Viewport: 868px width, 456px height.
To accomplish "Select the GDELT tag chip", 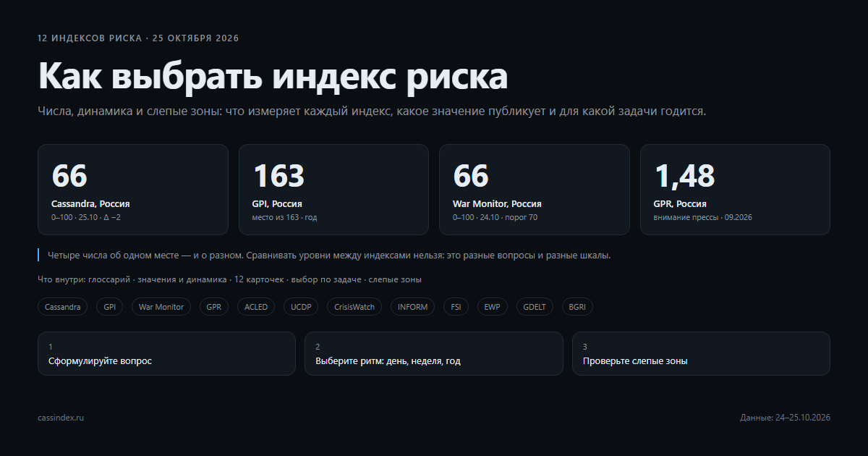I will [x=535, y=307].
